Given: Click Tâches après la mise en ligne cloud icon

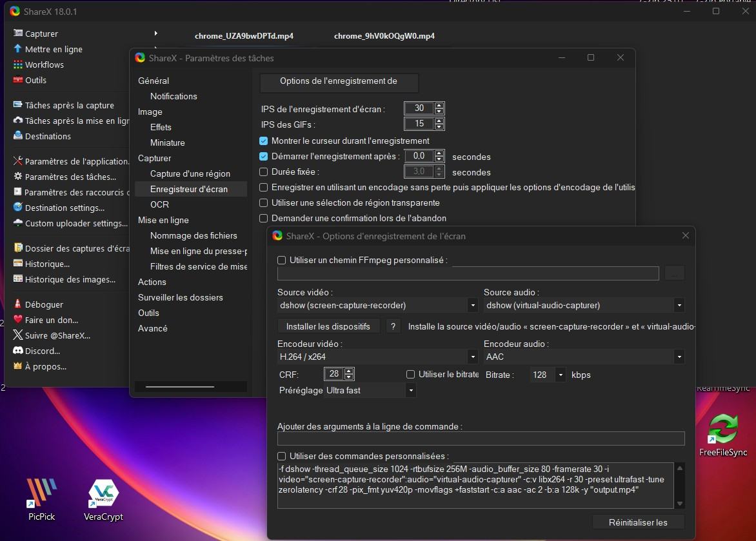Looking at the screenshot, I should [18, 120].
